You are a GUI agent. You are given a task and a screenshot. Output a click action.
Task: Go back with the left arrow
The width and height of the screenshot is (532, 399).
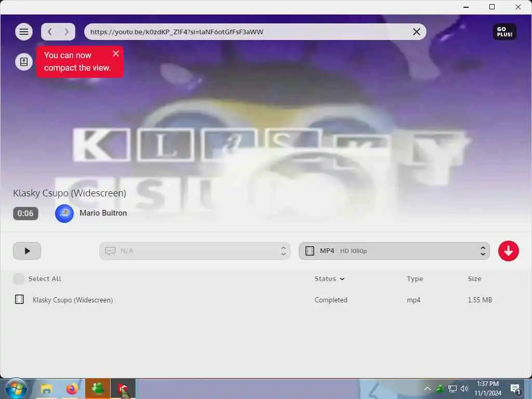click(50, 32)
